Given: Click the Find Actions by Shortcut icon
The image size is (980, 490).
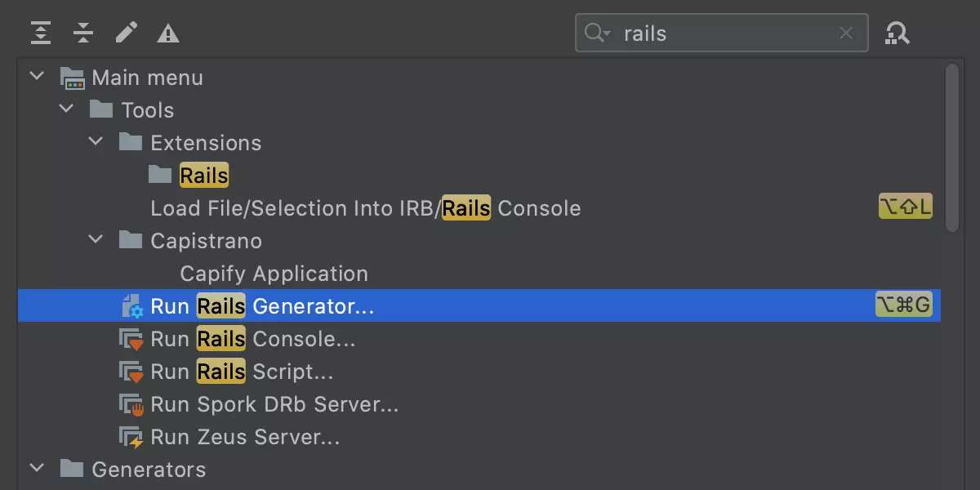Looking at the screenshot, I should pyautogui.click(x=898, y=33).
